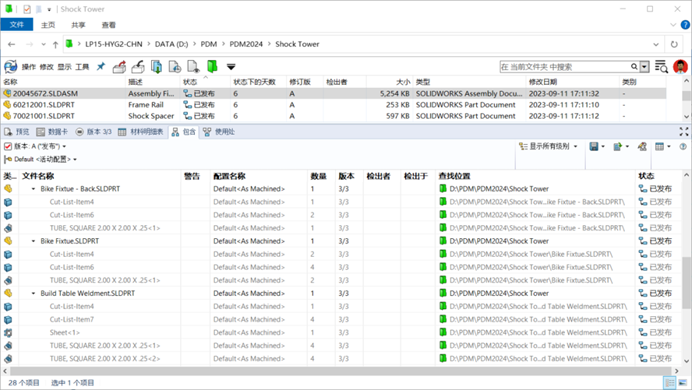Click the user avatar picture
692x390 pixels.
point(681,67)
